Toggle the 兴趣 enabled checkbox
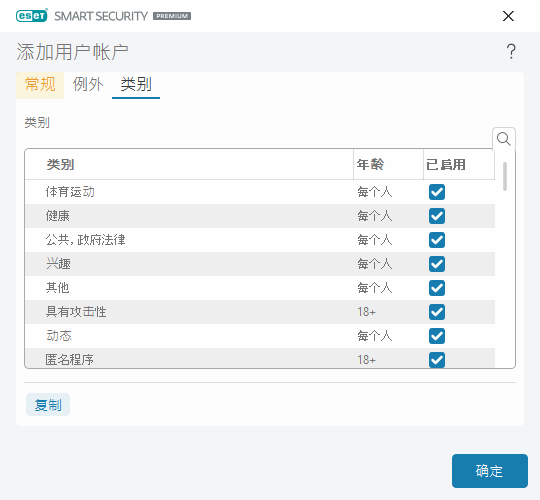The height and width of the screenshot is (500, 540). point(437,264)
